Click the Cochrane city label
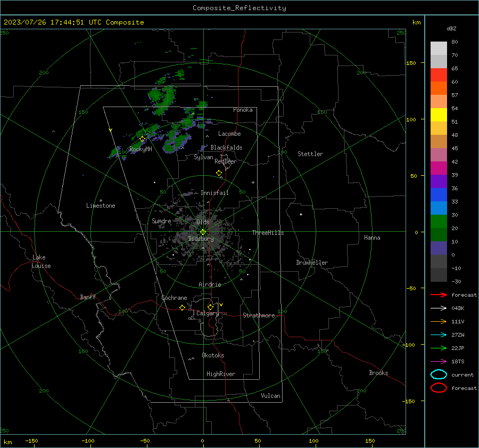The width and height of the screenshot is (479, 448). (174, 298)
